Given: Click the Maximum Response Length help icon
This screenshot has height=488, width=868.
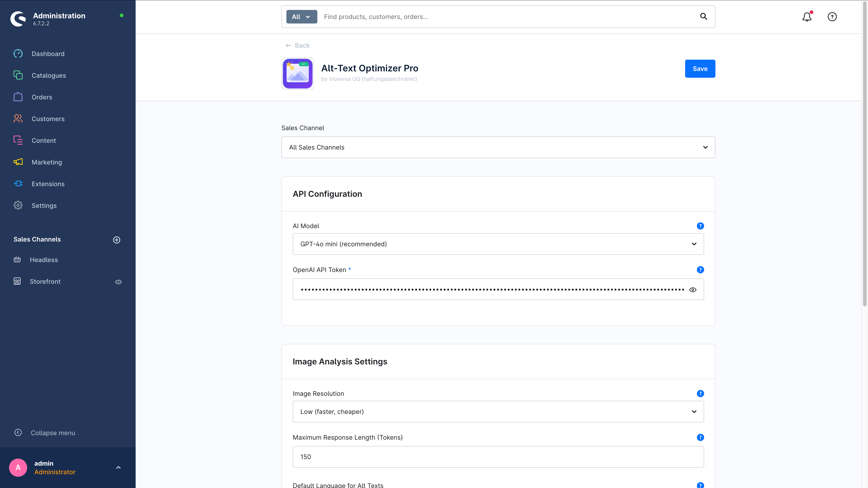Looking at the screenshot, I should (700, 437).
